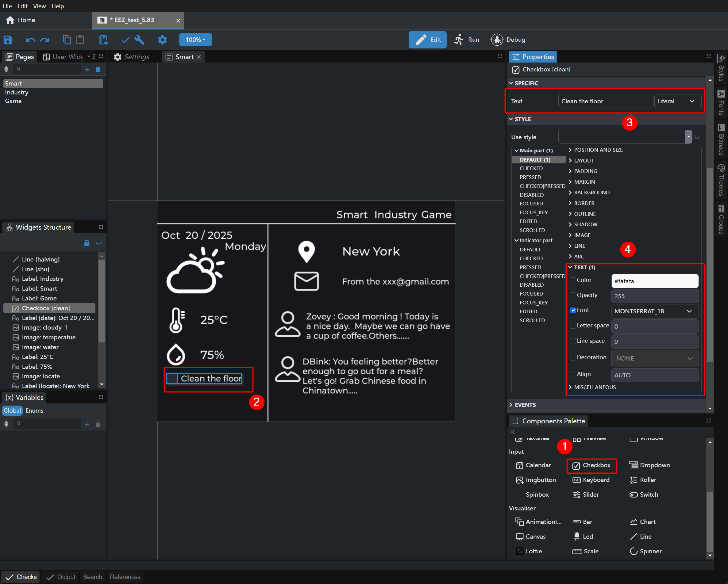The height and width of the screenshot is (584, 728).
Task: Switch to the Output tab
Action: [x=61, y=577]
